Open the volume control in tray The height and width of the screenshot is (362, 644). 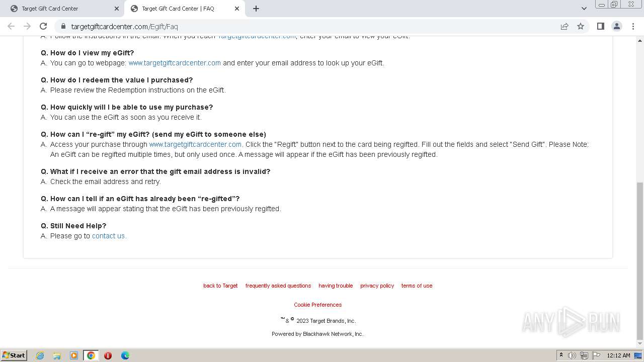point(572,355)
